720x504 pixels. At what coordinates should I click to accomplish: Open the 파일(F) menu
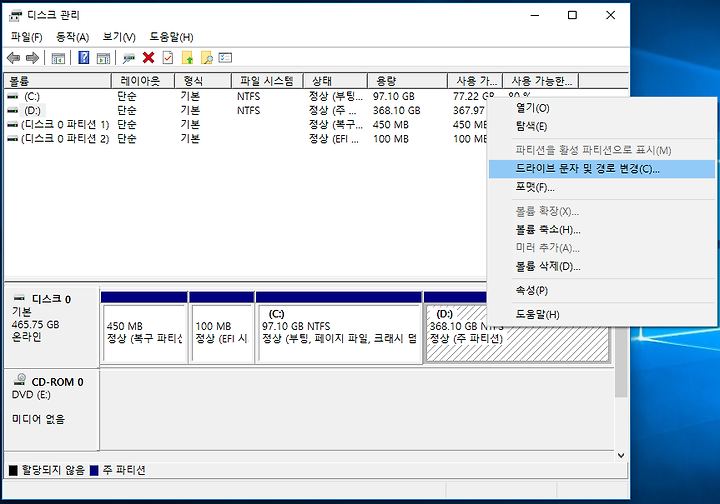pyautogui.click(x=27, y=37)
